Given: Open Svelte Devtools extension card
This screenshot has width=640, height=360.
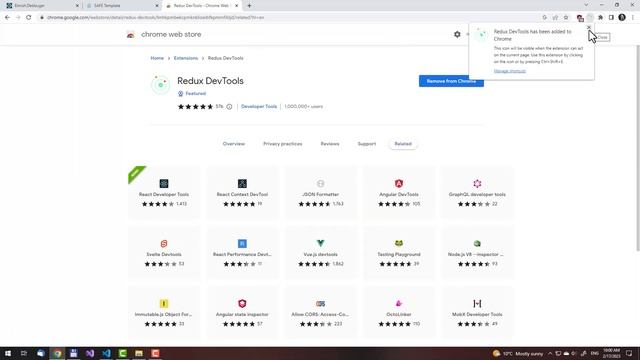Looking at the screenshot, I should point(164,253).
